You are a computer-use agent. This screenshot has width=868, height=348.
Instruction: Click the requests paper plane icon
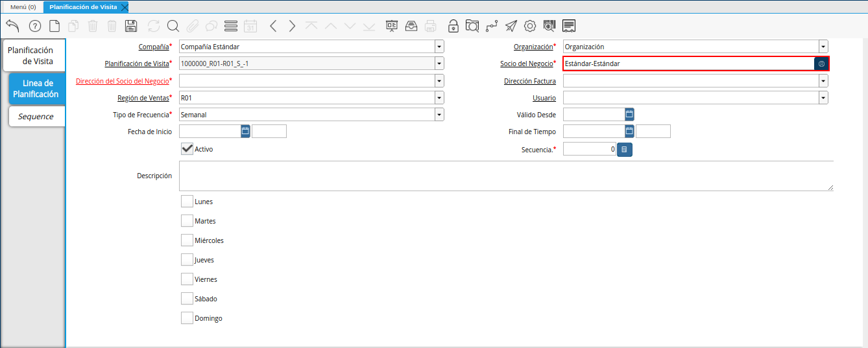(511, 26)
